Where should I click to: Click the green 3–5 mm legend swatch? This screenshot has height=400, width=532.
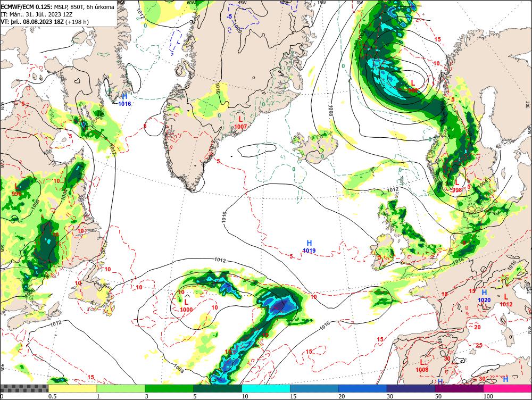click(x=169, y=388)
